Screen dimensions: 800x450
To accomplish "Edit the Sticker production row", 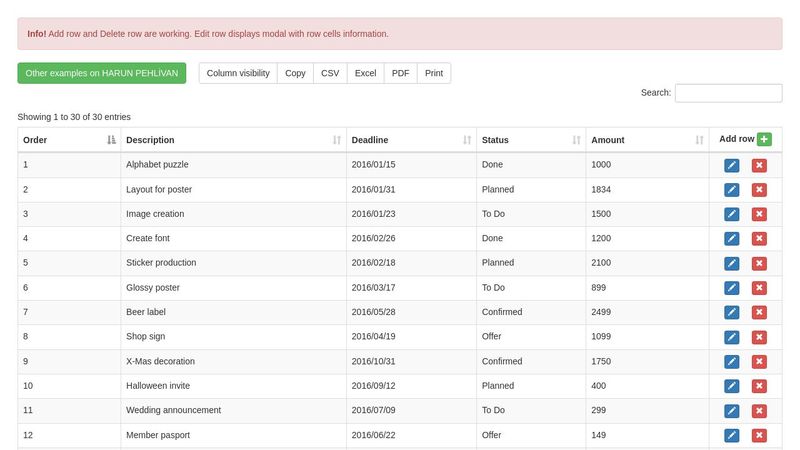I will click(x=732, y=263).
